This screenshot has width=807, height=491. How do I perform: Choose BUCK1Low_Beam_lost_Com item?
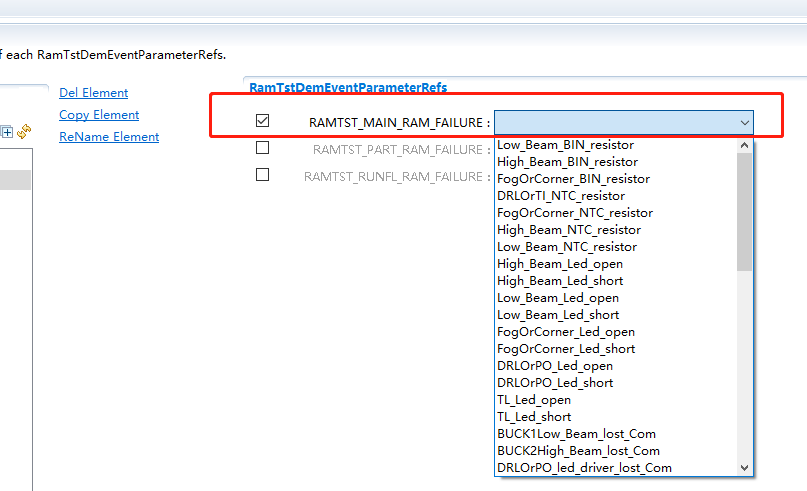[576, 434]
